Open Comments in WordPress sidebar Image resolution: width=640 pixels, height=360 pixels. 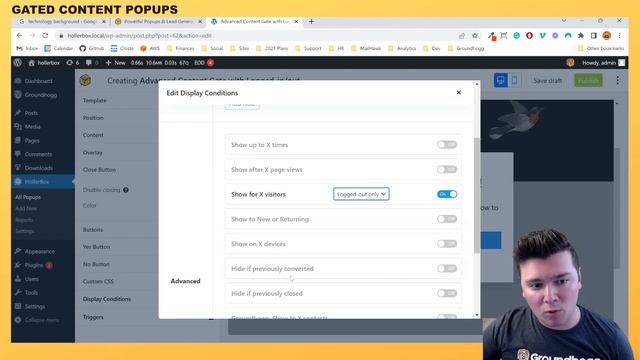coord(38,154)
